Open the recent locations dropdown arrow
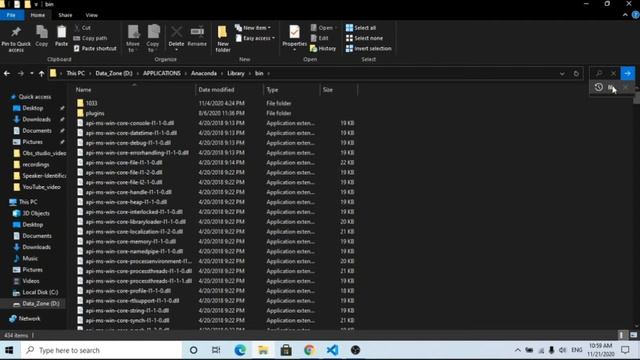The height and width of the screenshot is (360, 640). point(31,73)
